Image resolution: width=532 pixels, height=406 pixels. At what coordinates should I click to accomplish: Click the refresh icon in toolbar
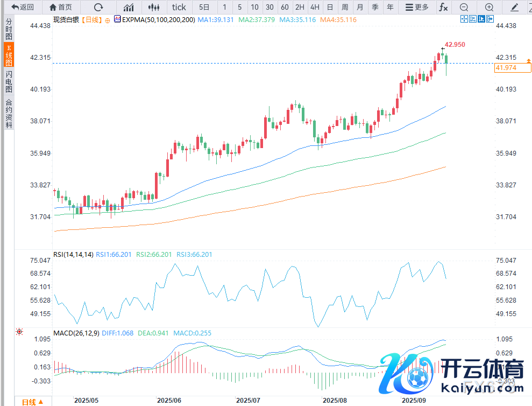tap(98, 7)
